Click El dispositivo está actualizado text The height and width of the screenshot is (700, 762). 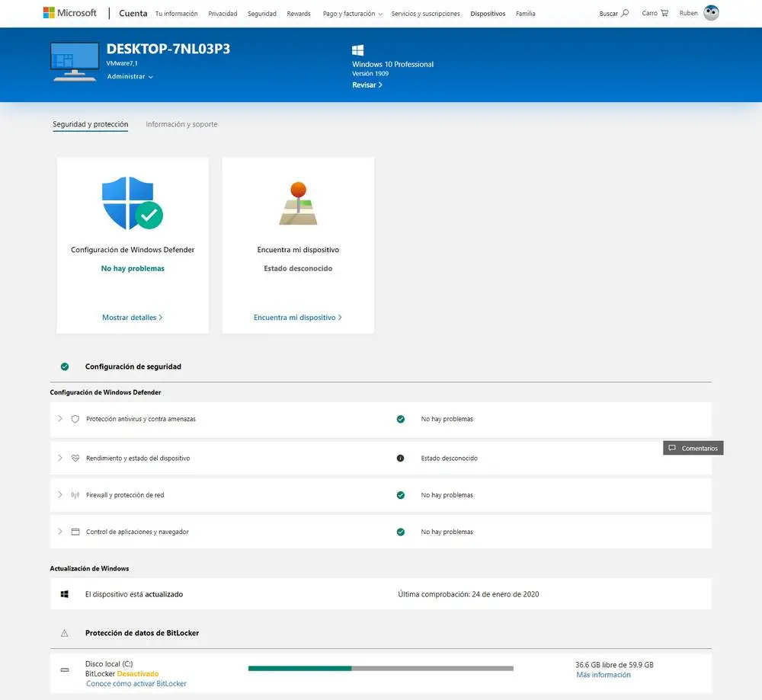click(134, 594)
